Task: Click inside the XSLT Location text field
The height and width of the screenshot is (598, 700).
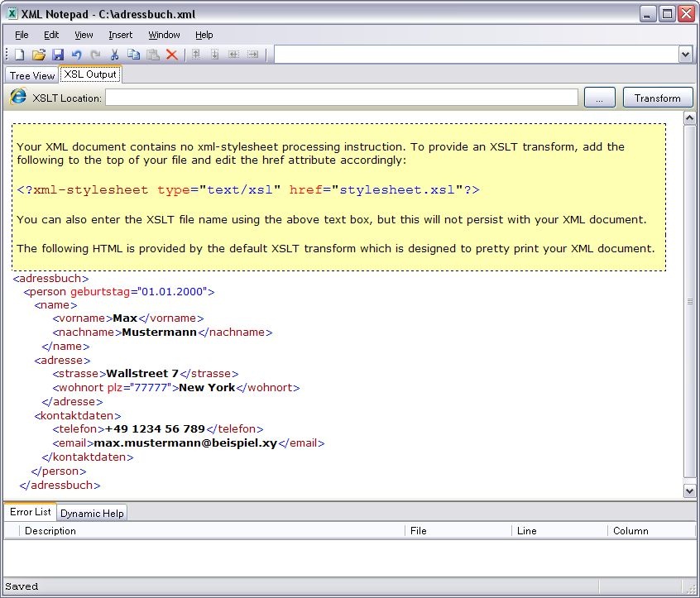Action: [x=341, y=98]
